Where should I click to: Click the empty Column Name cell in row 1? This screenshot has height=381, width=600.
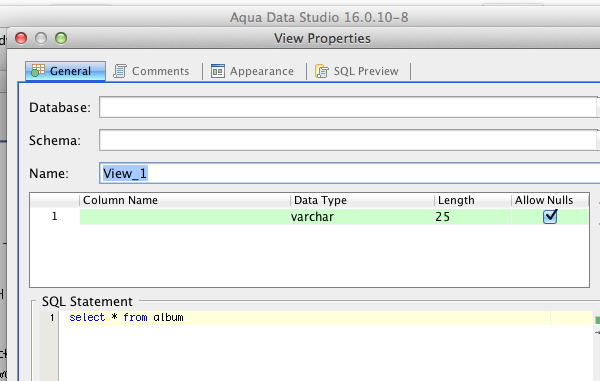pyautogui.click(x=185, y=217)
